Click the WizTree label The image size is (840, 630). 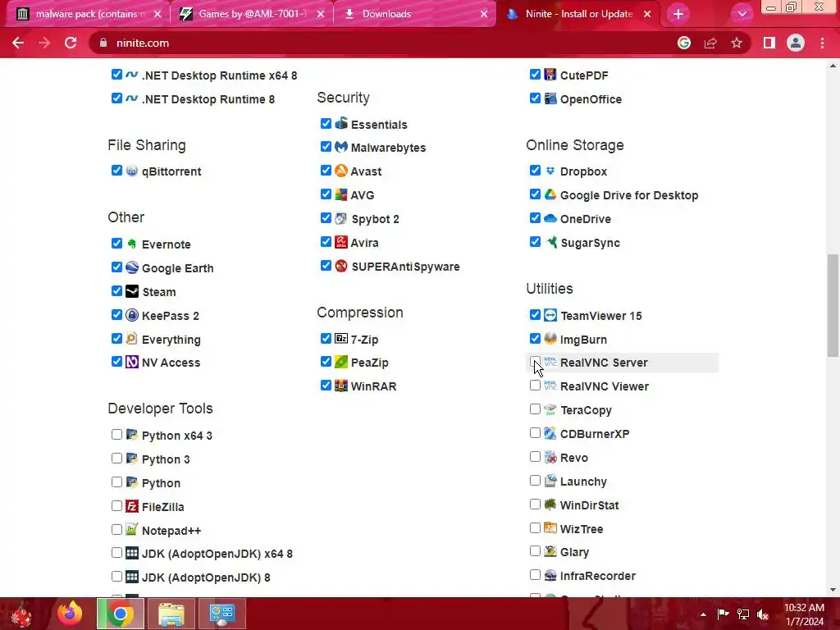pos(582,529)
